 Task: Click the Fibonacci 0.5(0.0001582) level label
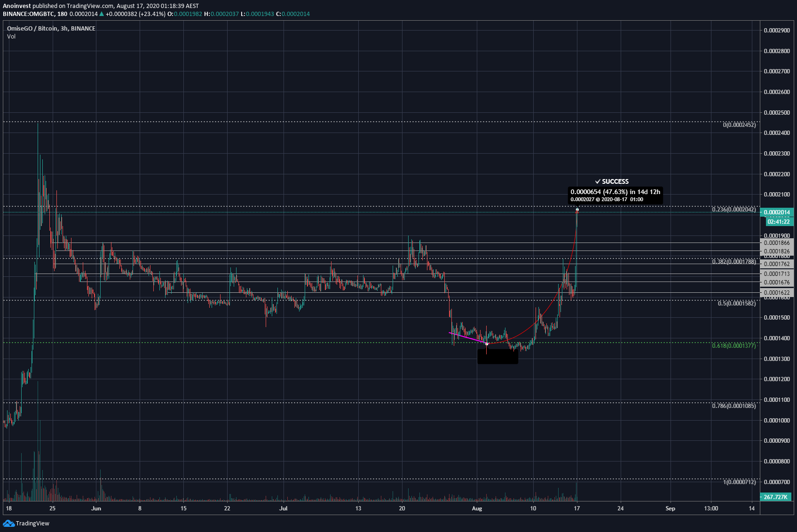737,304
